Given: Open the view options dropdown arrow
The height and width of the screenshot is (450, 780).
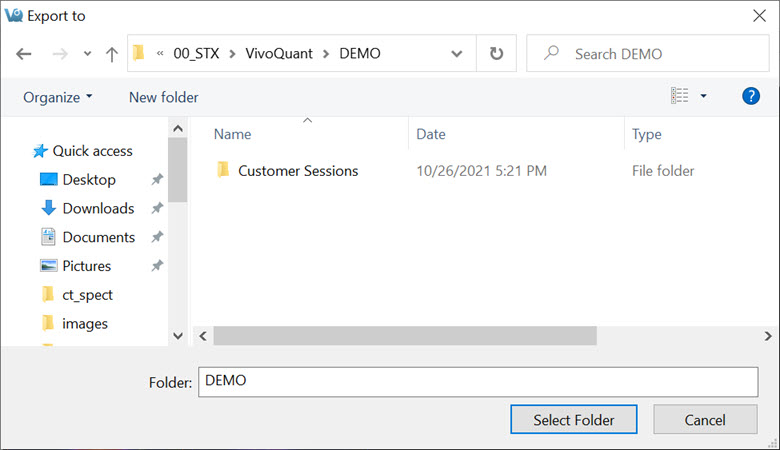Looking at the screenshot, I should (703, 96).
